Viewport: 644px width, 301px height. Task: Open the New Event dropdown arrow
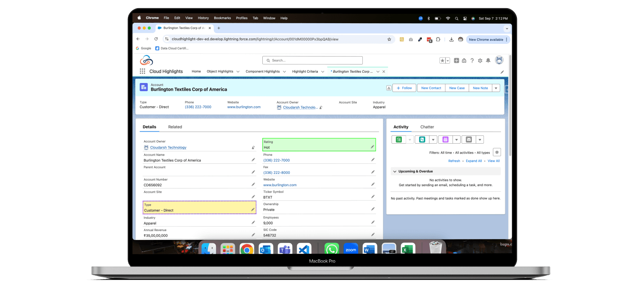click(x=456, y=139)
